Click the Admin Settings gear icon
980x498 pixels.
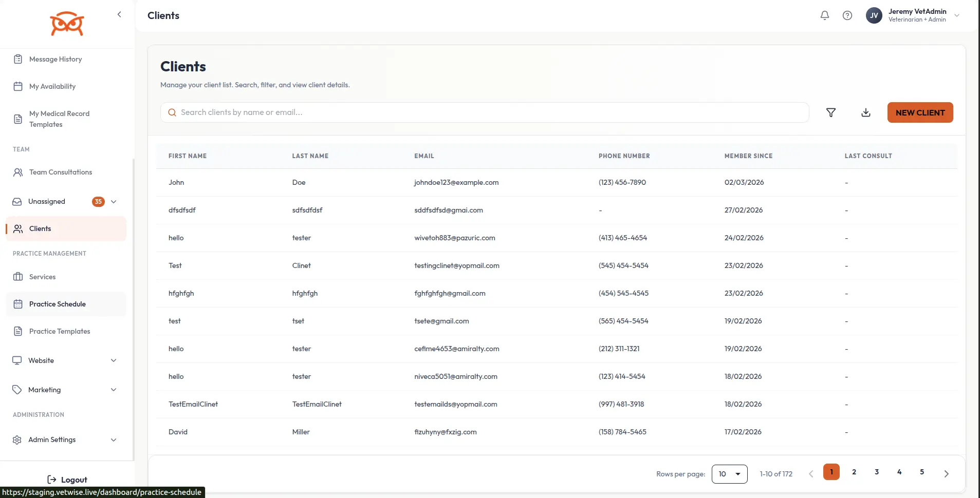pyautogui.click(x=17, y=440)
